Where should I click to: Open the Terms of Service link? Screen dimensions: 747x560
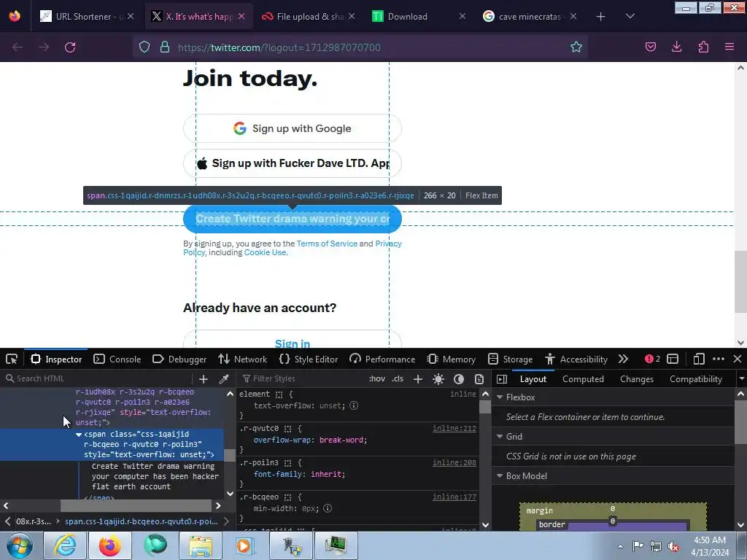327,244
